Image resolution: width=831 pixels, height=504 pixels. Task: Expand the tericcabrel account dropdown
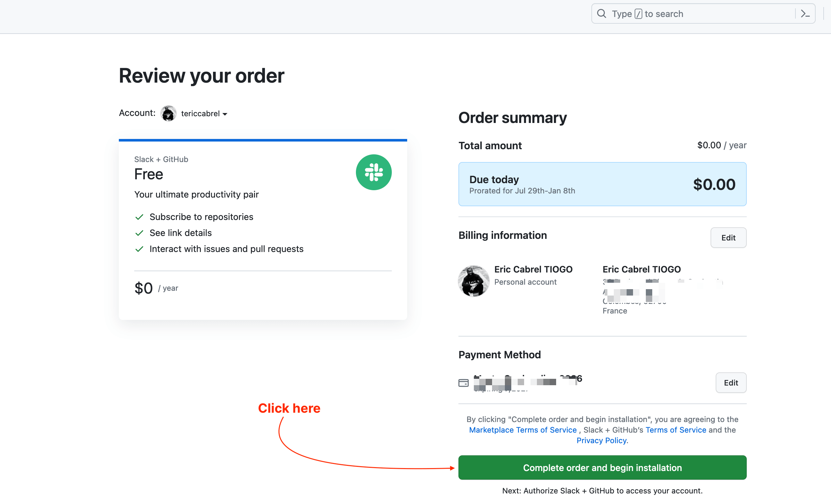225,114
